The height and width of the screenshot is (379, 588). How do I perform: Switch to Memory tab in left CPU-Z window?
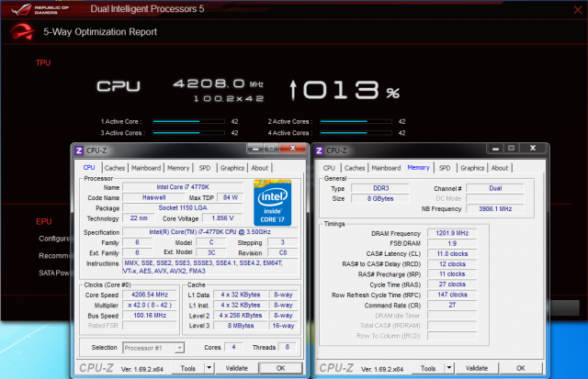pos(178,168)
